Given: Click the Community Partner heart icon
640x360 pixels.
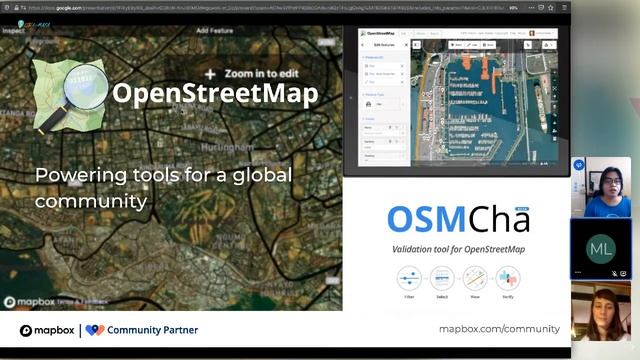Looking at the screenshot, I should [x=95, y=330].
